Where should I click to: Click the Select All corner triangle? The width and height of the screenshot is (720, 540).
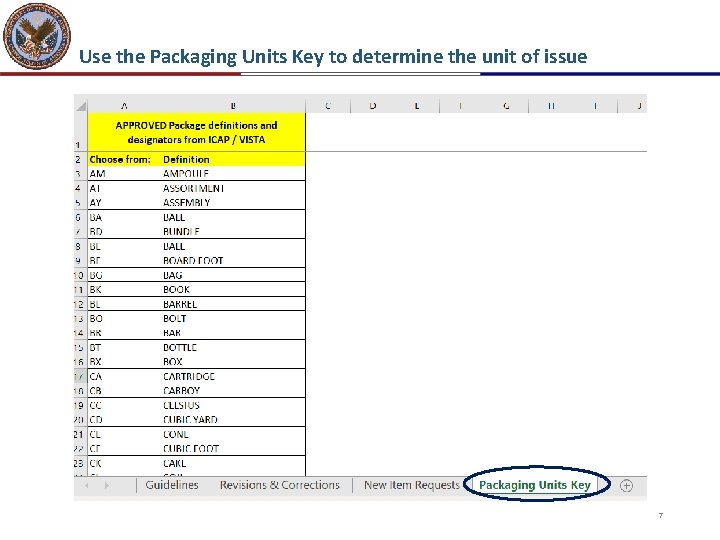[x=81, y=106]
